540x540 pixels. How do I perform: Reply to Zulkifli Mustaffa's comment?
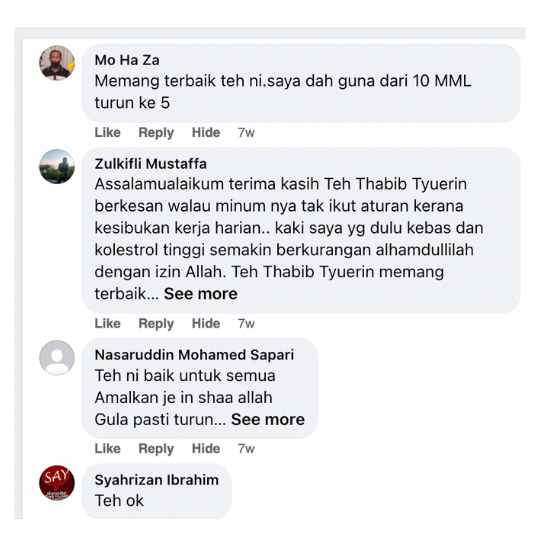coord(156,324)
